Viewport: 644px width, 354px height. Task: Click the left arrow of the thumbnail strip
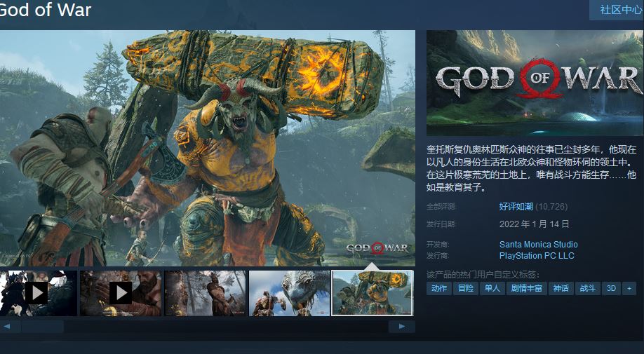pyautogui.click(x=7, y=327)
